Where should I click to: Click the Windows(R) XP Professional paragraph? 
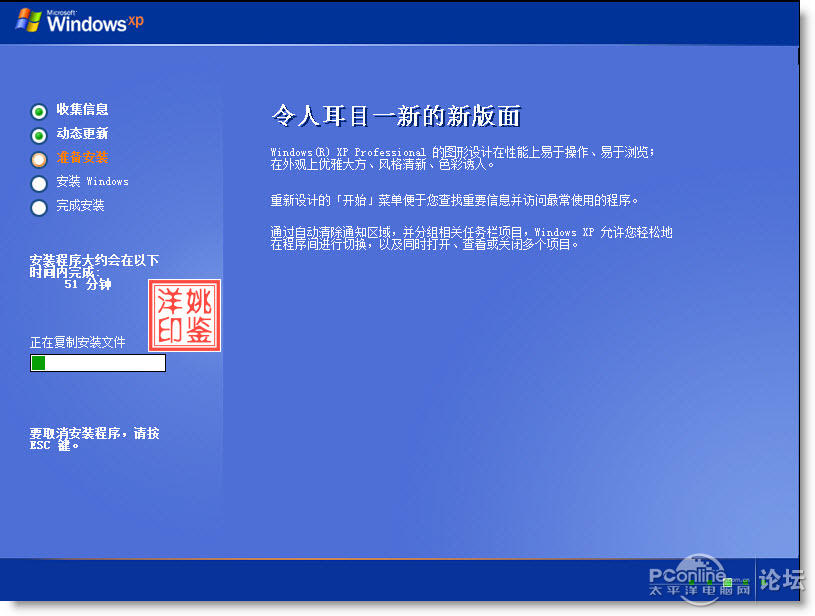click(x=463, y=158)
